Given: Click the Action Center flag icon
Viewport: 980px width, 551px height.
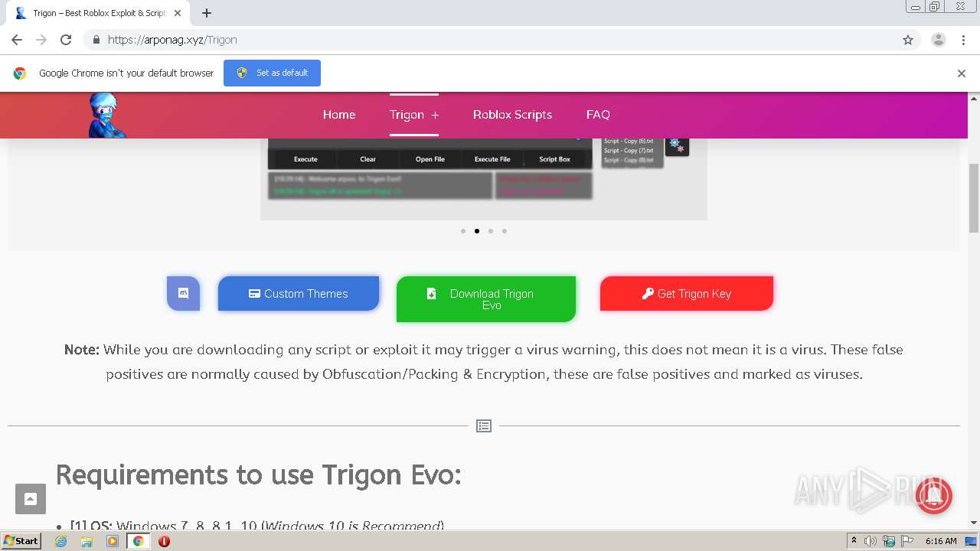Looking at the screenshot, I should pyautogui.click(x=907, y=541).
